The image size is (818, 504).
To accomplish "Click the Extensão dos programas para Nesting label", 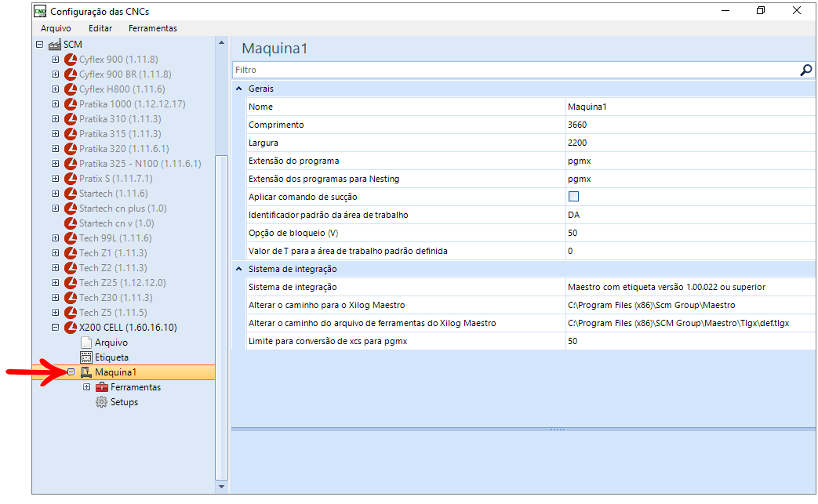I will [x=323, y=179].
